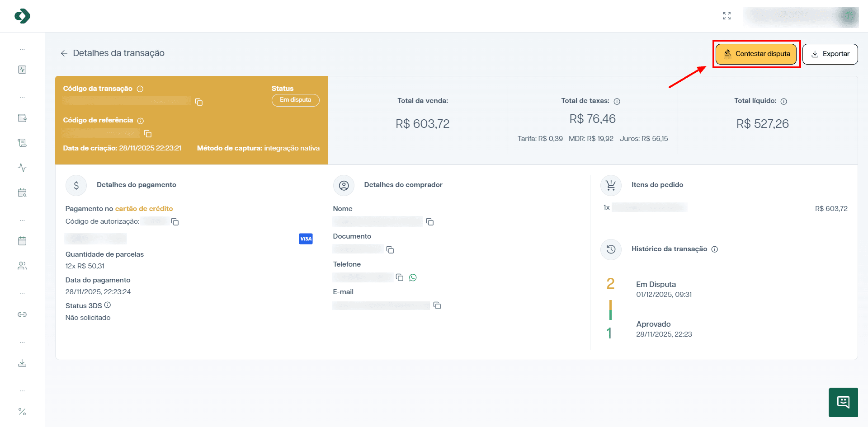Click the Contestar disputa button
868x427 pixels.
click(756, 53)
